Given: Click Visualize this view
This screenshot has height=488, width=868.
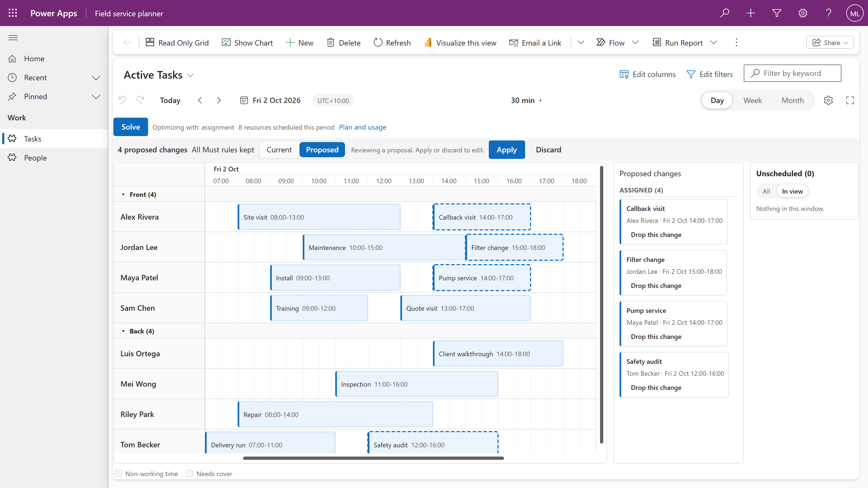Looking at the screenshot, I should point(460,43).
